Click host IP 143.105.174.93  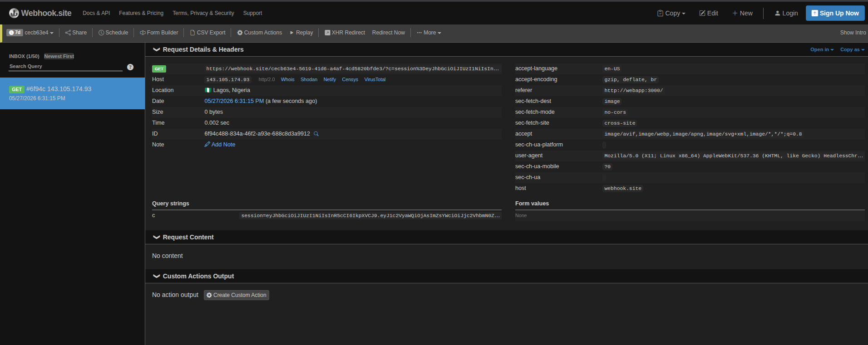point(228,79)
